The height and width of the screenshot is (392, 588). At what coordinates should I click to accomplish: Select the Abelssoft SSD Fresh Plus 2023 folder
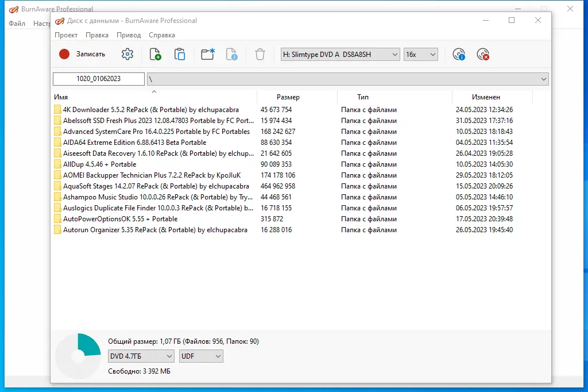[158, 121]
